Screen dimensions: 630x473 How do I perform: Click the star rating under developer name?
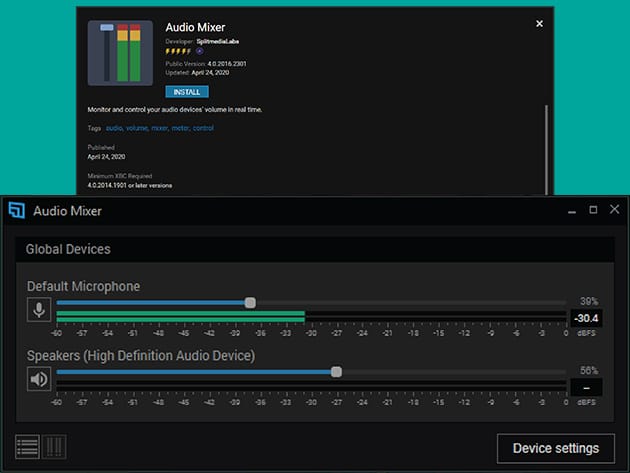point(180,50)
